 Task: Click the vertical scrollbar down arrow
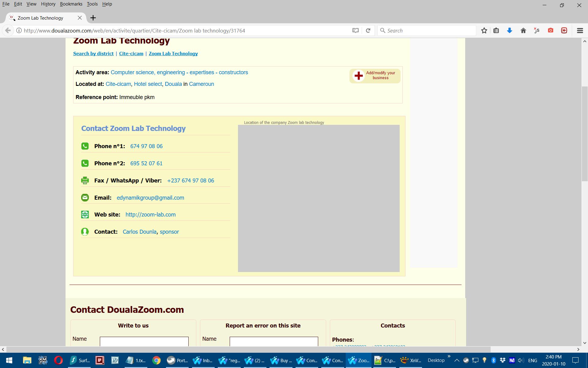585,343
